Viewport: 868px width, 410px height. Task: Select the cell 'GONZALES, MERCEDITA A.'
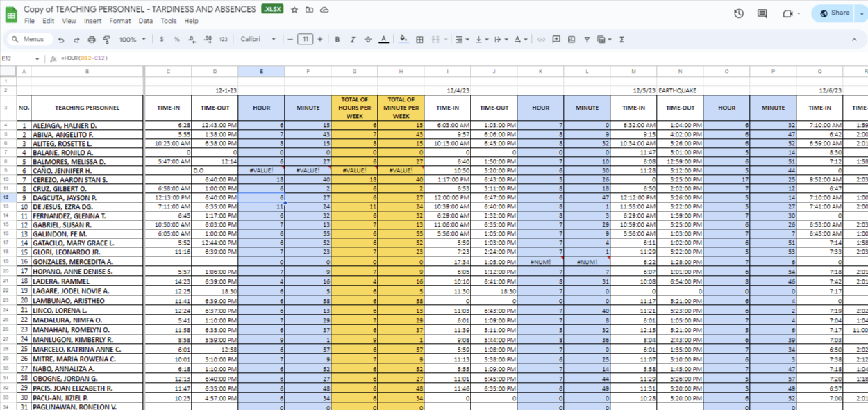pyautogui.click(x=87, y=262)
